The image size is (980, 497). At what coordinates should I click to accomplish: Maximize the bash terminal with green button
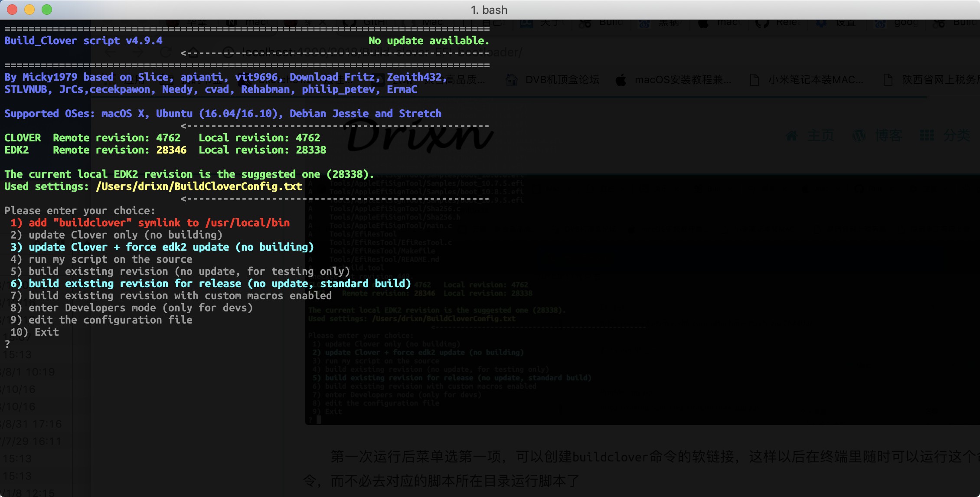47,10
